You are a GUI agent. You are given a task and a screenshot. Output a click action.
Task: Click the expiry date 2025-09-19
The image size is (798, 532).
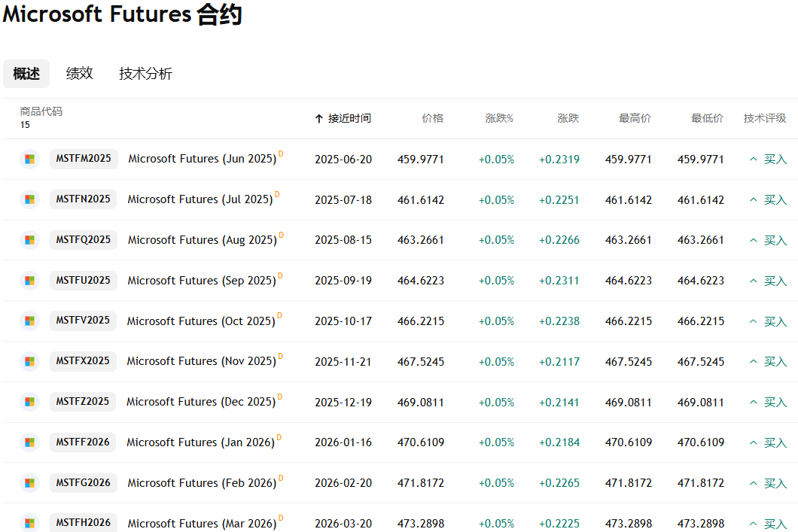click(343, 281)
